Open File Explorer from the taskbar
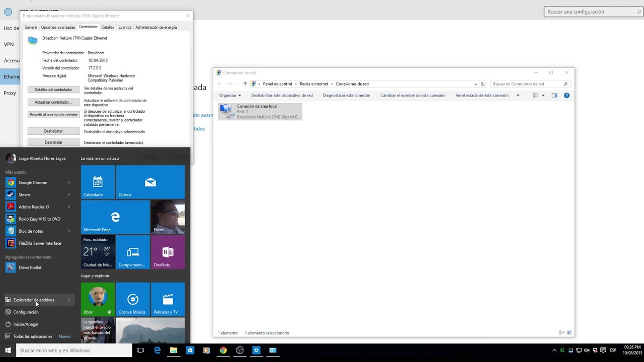This screenshot has height=362, width=644. point(174,350)
